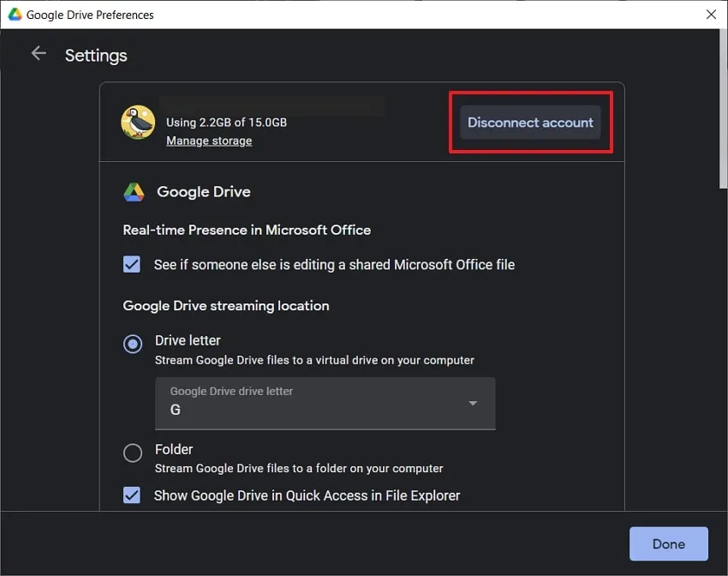Select the Folder streaming radio button

133,453
